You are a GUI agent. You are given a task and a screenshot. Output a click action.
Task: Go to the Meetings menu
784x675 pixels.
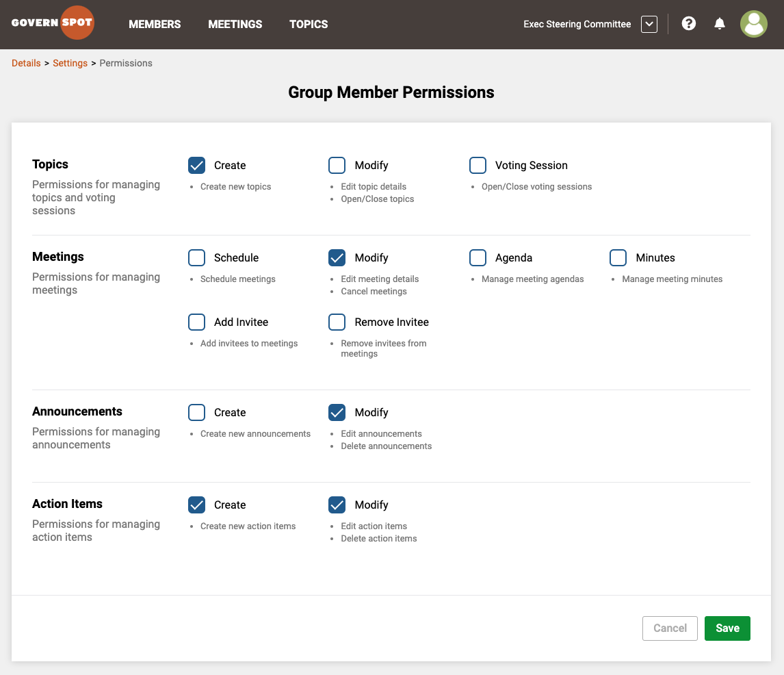click(235, 24)
